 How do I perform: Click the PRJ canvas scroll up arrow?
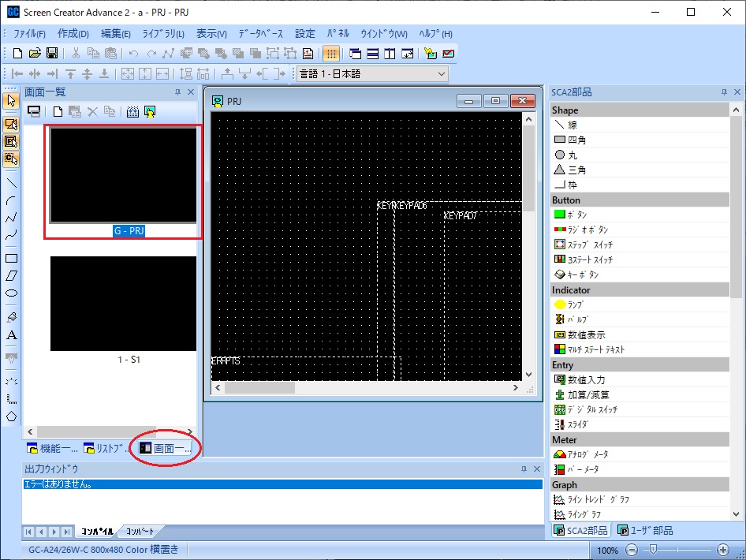528,119
